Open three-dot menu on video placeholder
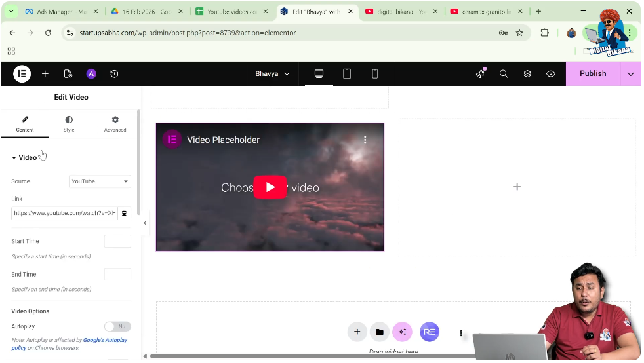 click(365, 140)
